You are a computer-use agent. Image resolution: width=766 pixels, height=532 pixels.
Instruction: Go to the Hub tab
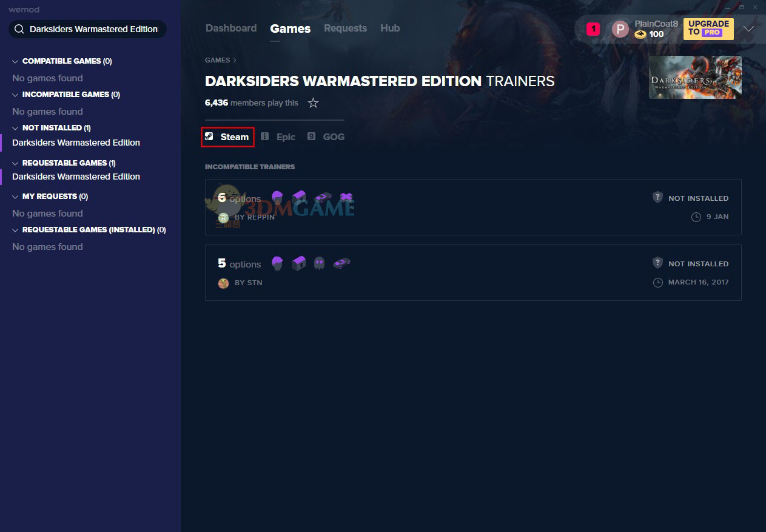tap(390, 29)
